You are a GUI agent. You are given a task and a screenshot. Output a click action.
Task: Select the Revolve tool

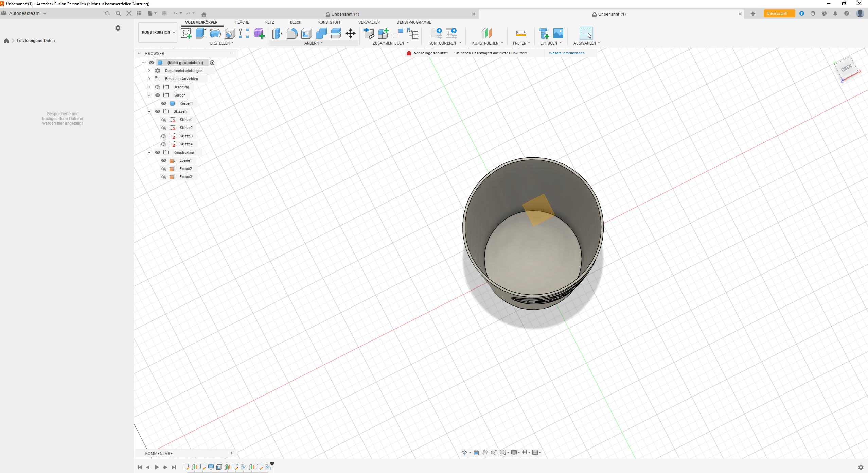coord(215,33)
